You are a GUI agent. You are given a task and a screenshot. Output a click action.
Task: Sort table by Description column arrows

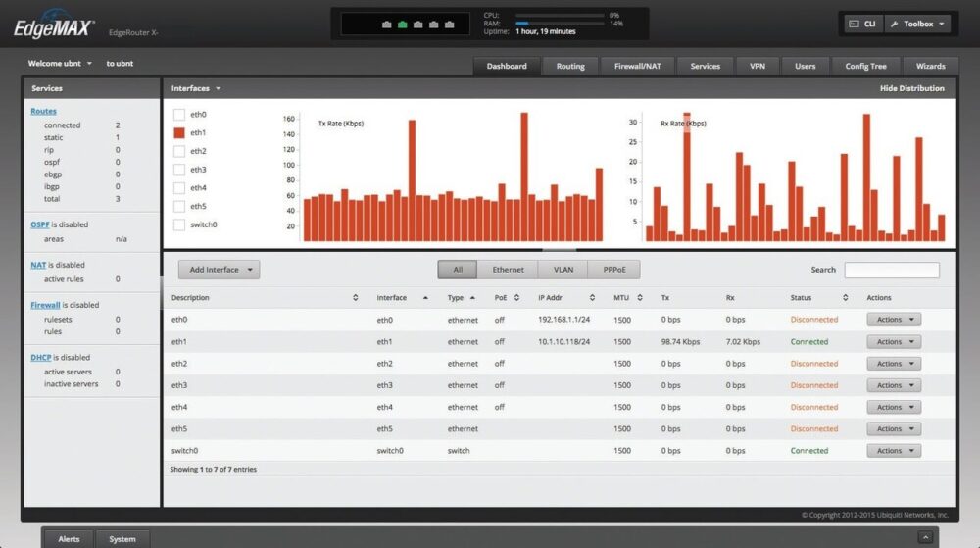coord(355,297)
